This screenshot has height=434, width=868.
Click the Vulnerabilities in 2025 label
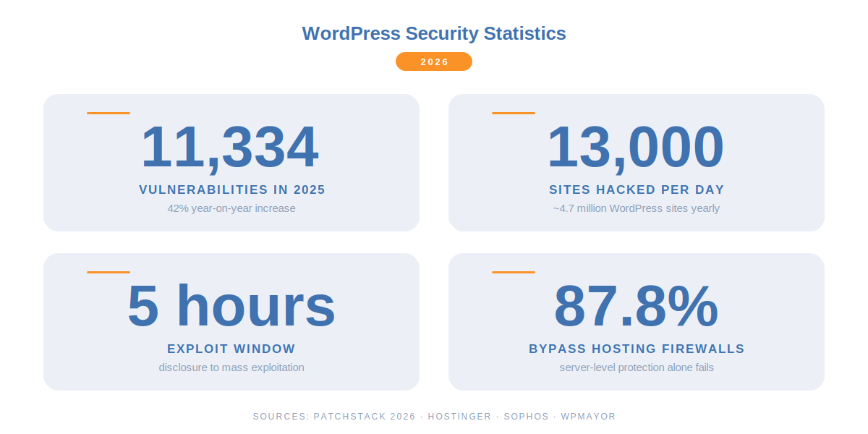(x=231, y=190)
